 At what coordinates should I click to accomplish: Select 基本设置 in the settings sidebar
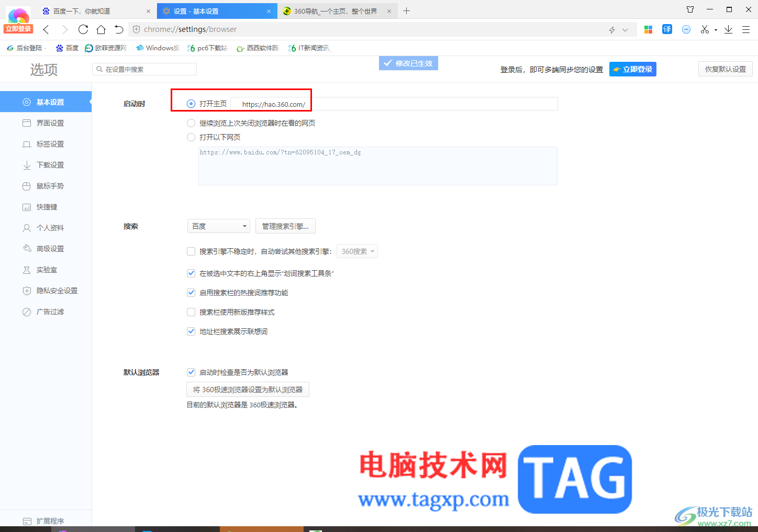[x=46, y=102]
